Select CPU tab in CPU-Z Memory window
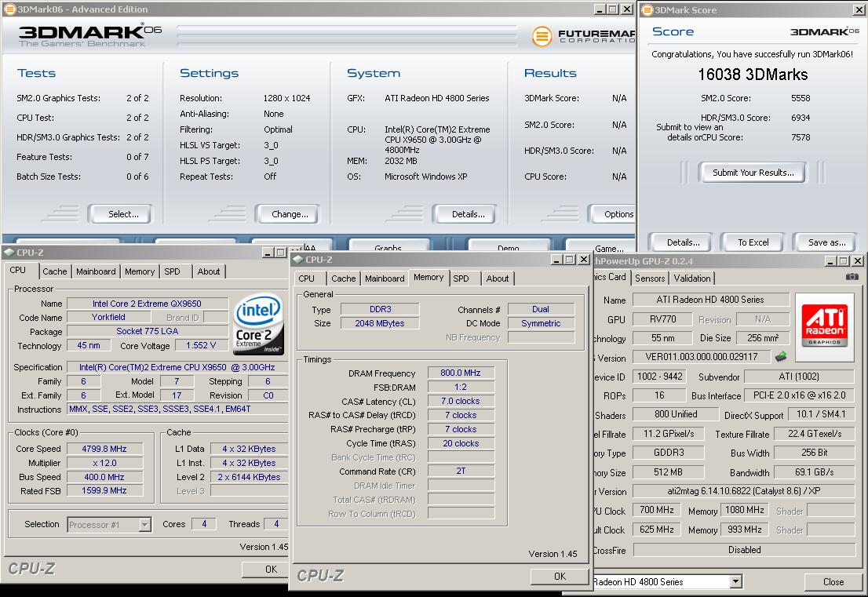 pos(306,278)
